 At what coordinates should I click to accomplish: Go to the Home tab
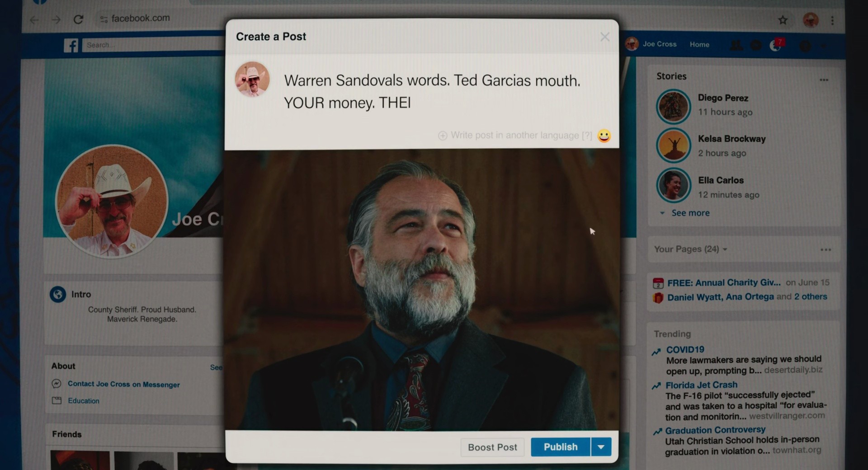point(699,44)
